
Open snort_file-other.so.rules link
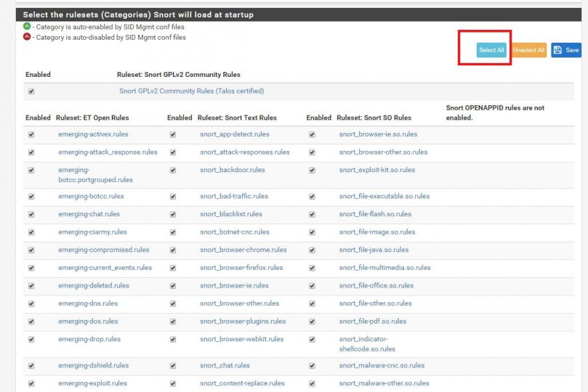(375, 303)
